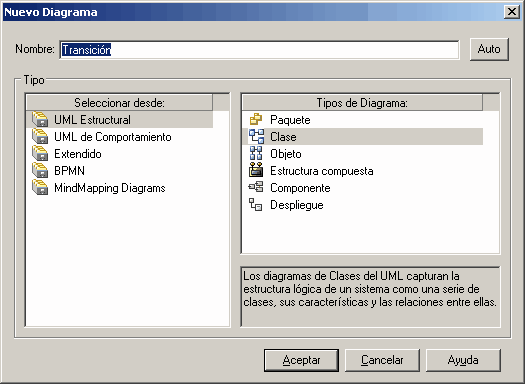
Task: Pick the Paquete label text
Action: (x=290, y=120)
